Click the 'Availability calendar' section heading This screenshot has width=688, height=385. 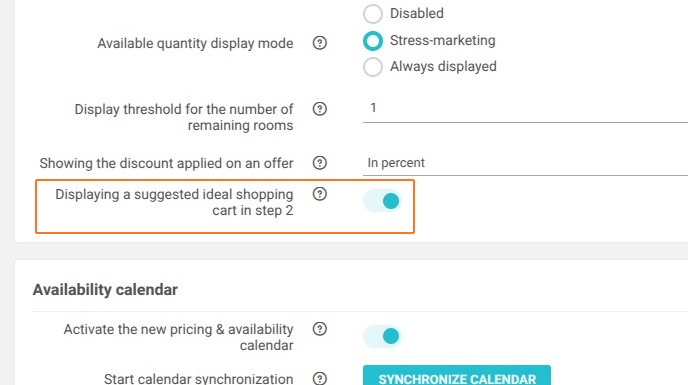(105, 290)
